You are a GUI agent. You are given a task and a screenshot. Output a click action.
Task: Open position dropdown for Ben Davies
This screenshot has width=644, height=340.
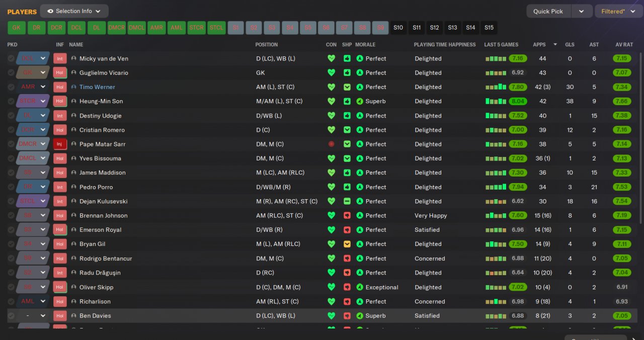click(43, 316)
